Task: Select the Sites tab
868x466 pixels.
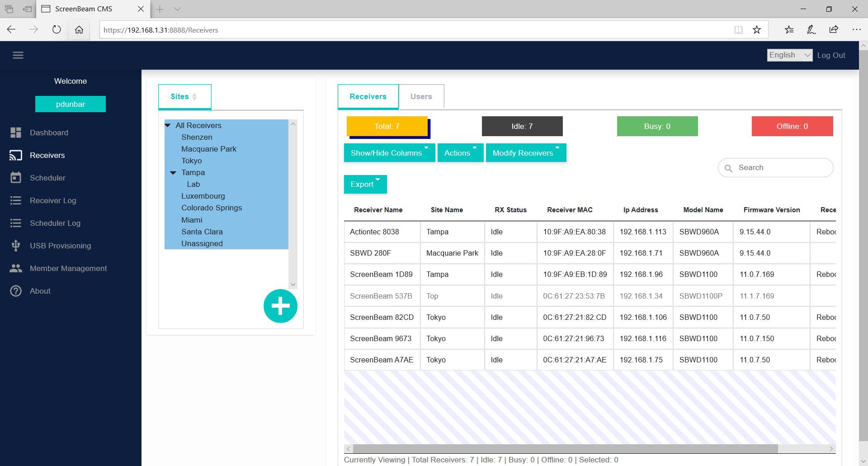Action: (184, 96)
